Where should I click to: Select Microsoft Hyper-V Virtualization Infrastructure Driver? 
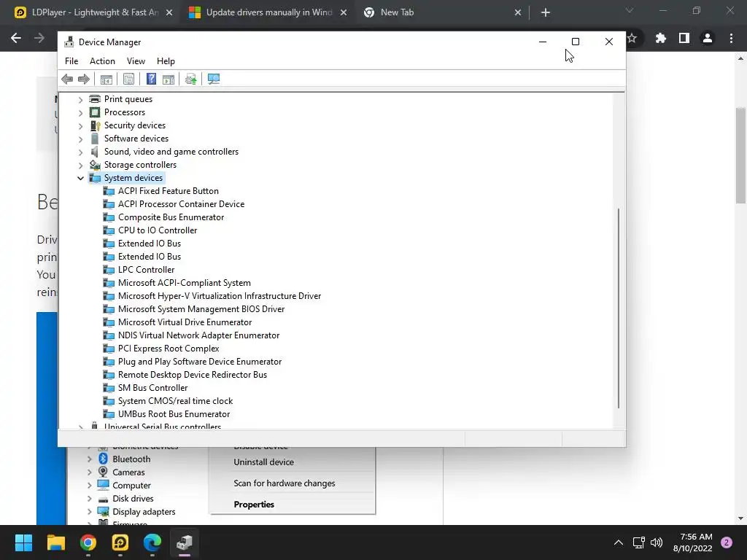220,296
